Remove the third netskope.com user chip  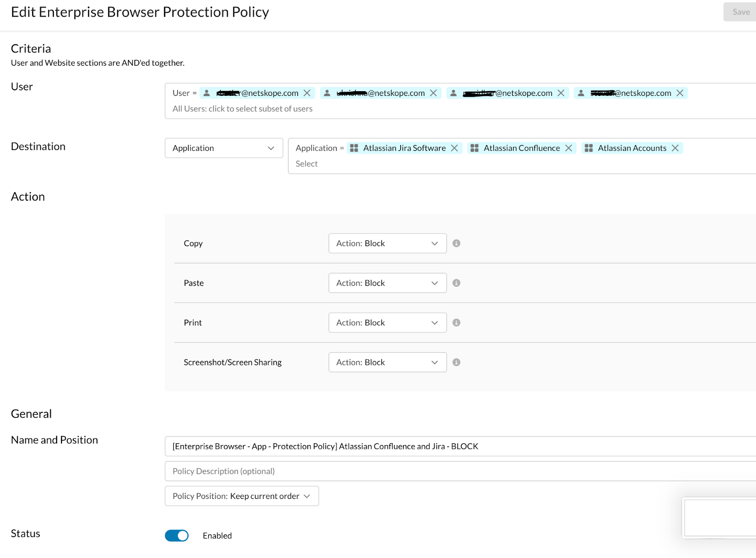tap(561, 93)
